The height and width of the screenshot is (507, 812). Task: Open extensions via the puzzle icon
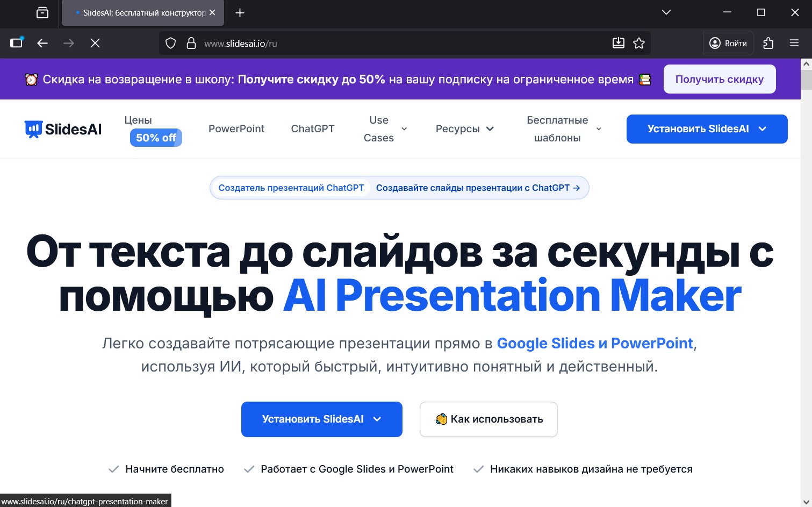tap(768, 43)
